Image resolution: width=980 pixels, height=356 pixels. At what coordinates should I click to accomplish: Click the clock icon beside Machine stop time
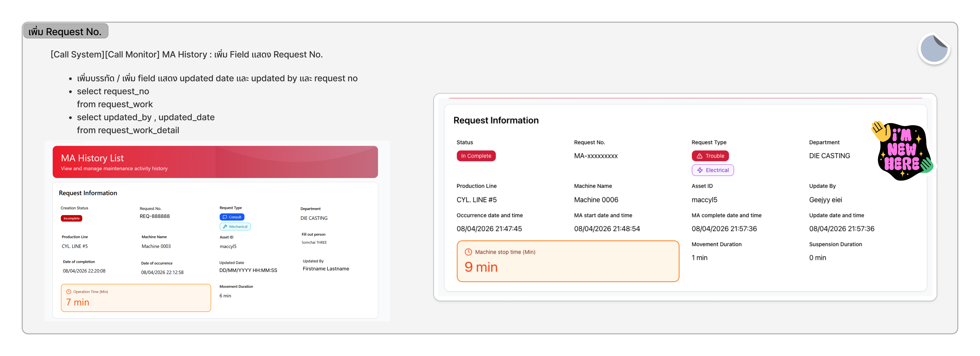(468, 252)
